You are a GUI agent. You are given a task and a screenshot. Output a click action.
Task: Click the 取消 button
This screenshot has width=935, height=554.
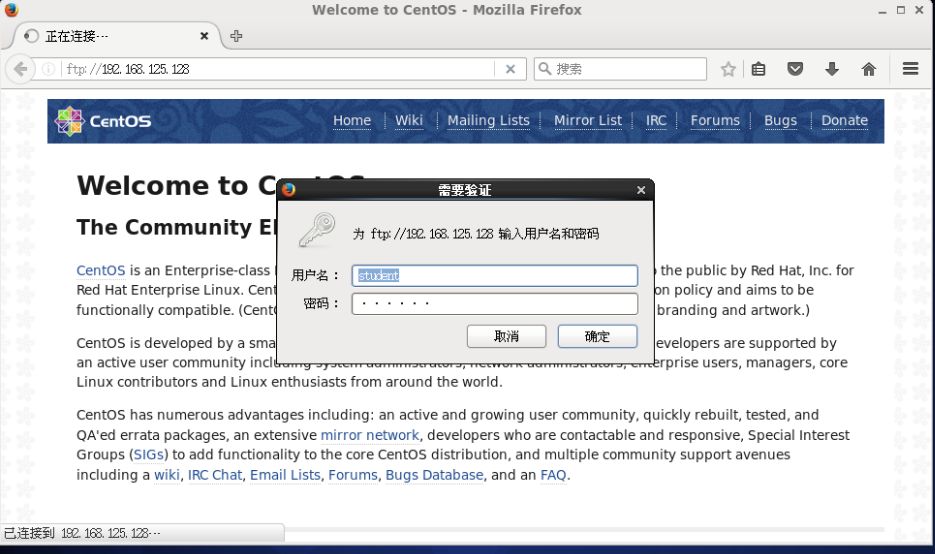pyautogui.click(x=506, y=336)
